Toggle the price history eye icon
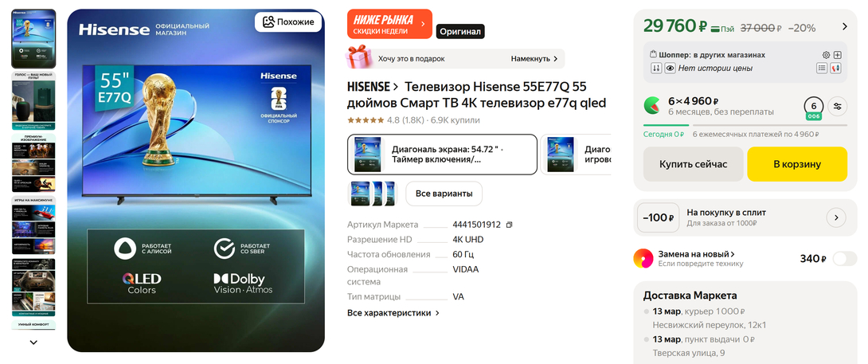Image resolution: width=868 pixels, height=364 pixels. pos(670,68)
